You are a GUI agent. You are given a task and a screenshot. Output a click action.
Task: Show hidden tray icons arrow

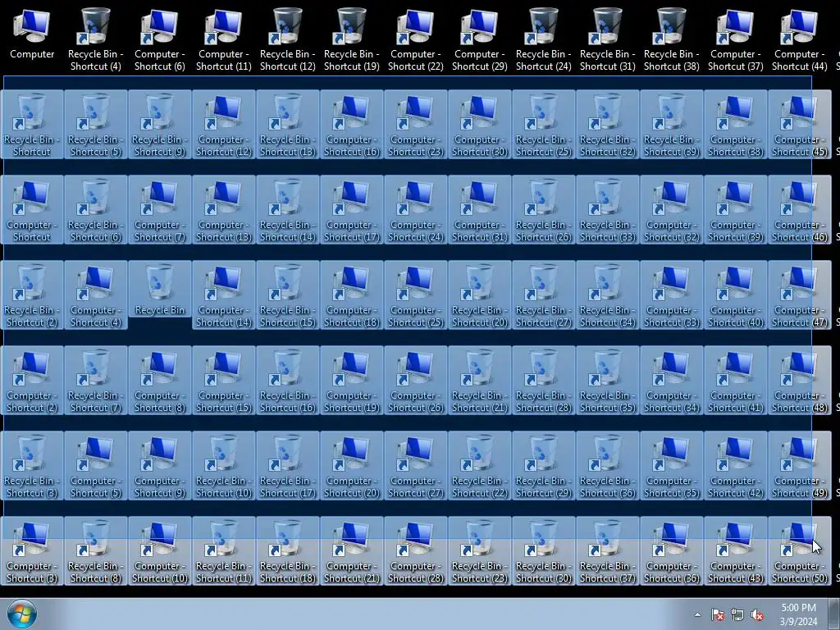pos(697,614)
